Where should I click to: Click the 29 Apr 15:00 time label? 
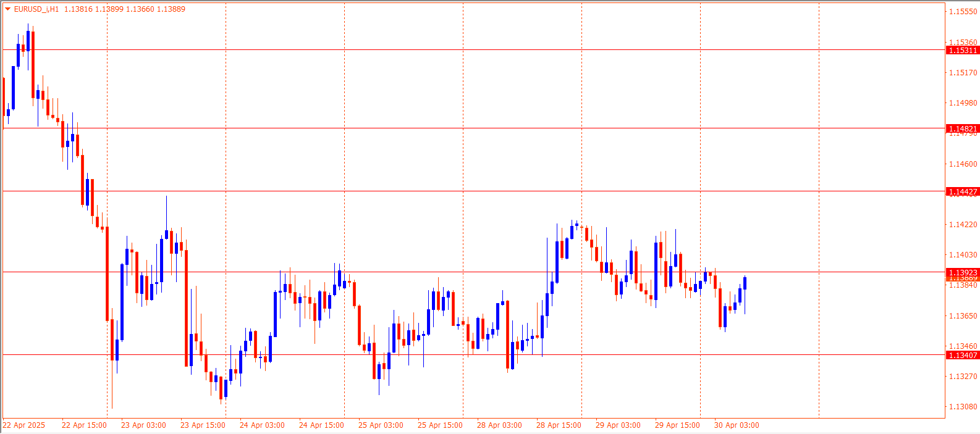pos(677,425)
